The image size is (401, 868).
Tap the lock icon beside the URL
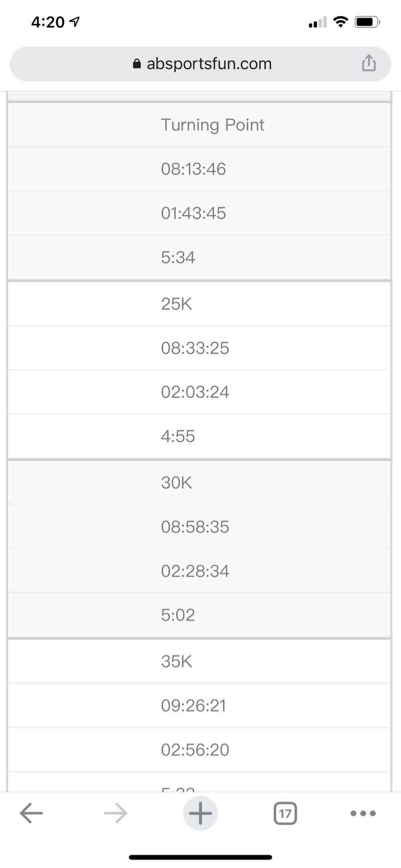pyautogui.click(x=136, y=64)
